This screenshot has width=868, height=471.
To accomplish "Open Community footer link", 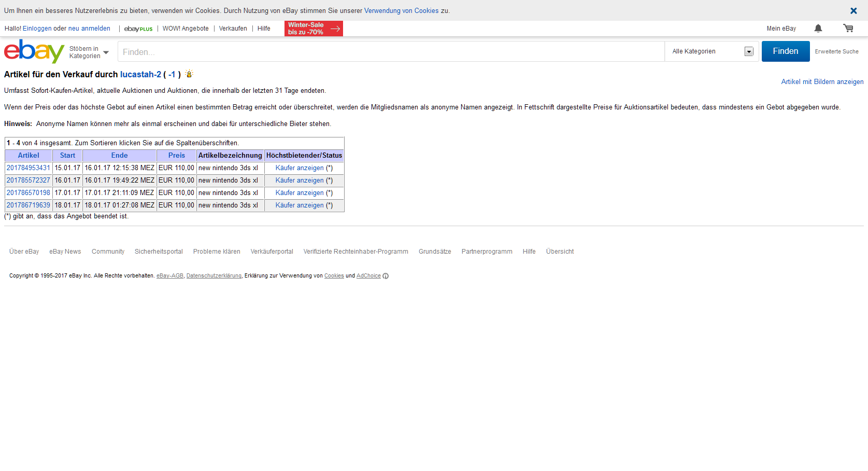I will tap(108, 252).
